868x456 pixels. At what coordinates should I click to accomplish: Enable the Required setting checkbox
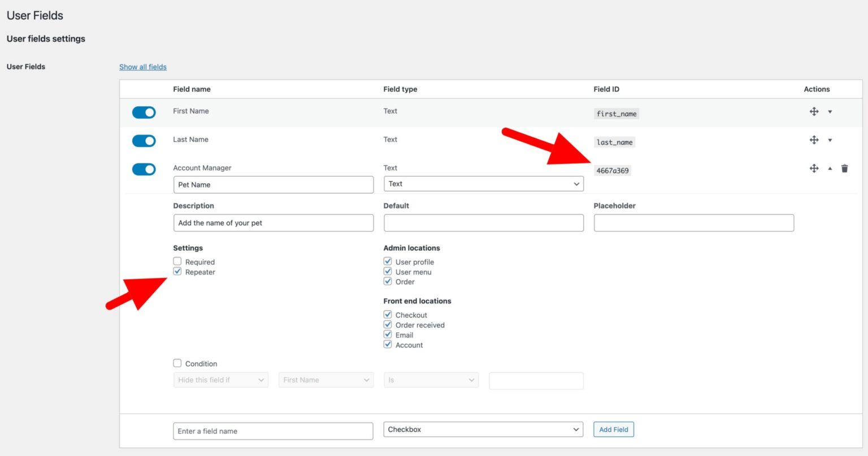[177, 261]
